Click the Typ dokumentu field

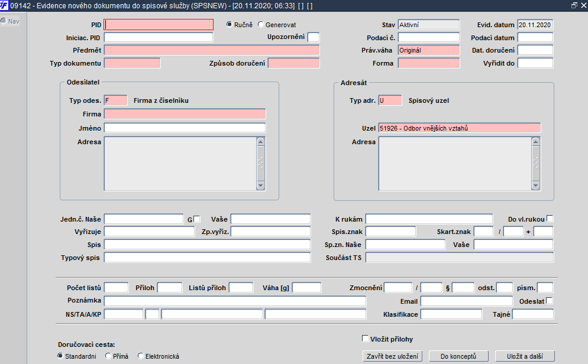click(132, 63)
